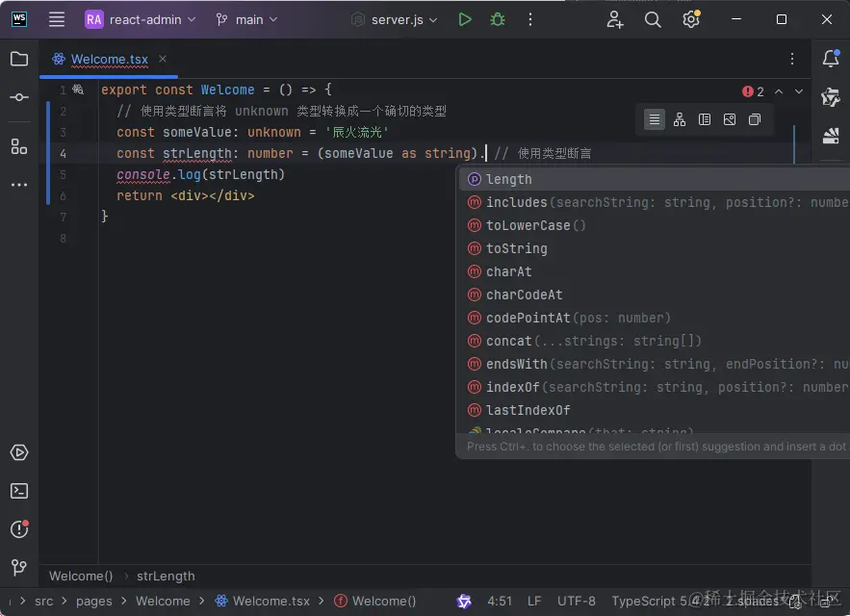
Task: Open more run actions menu
Action: pos(530,19)
